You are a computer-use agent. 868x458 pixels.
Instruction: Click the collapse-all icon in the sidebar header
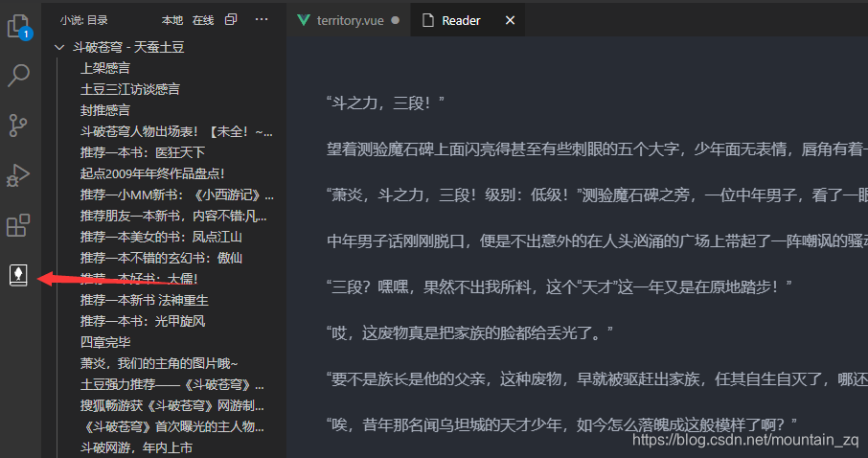coord(231,20)
